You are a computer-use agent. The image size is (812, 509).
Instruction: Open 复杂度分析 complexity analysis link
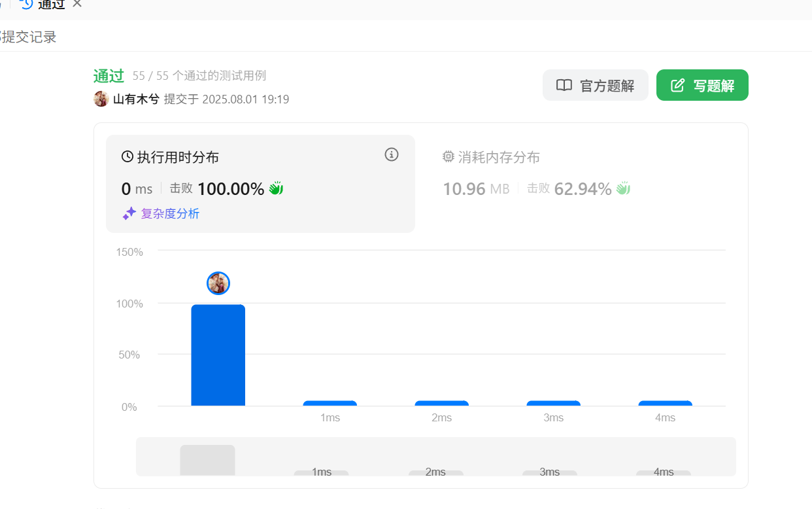170,213
